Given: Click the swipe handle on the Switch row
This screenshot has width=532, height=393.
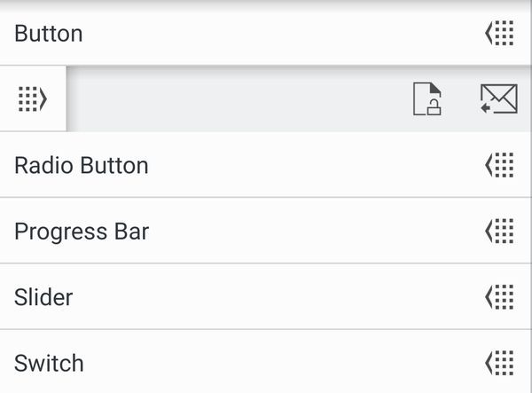Looking at the screenshot, I should (500, 363).
